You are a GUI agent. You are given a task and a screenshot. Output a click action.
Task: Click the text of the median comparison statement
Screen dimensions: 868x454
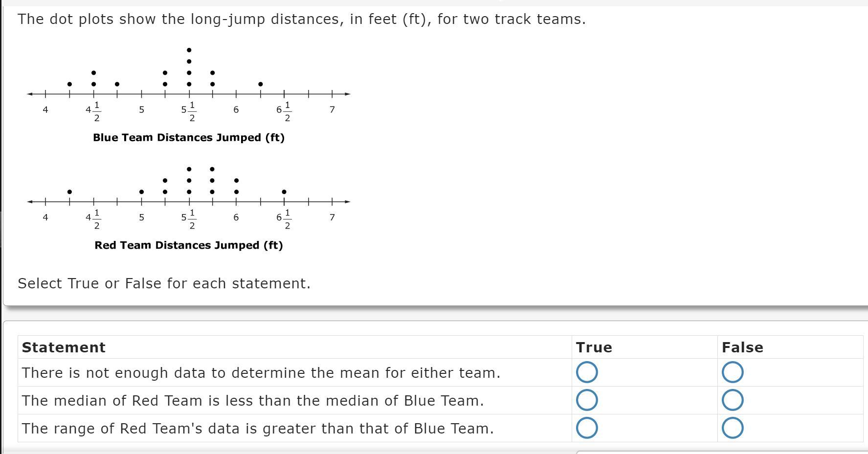252,401
